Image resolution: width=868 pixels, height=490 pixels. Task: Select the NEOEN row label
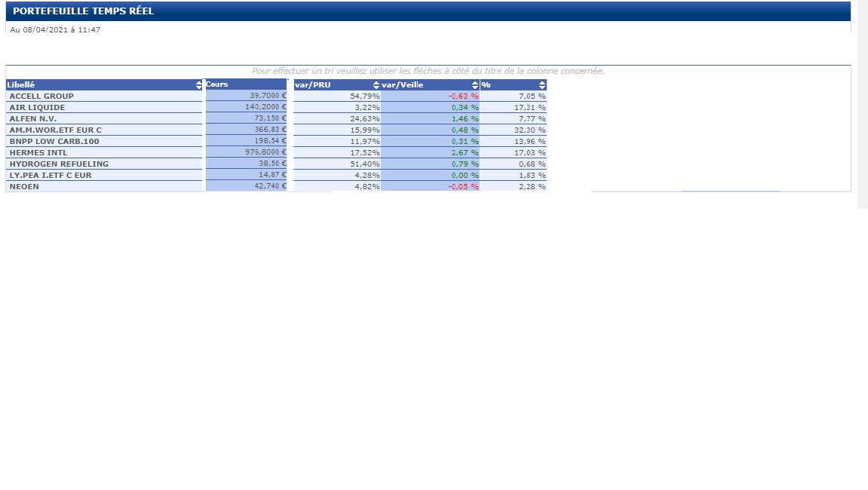(24, 187)
